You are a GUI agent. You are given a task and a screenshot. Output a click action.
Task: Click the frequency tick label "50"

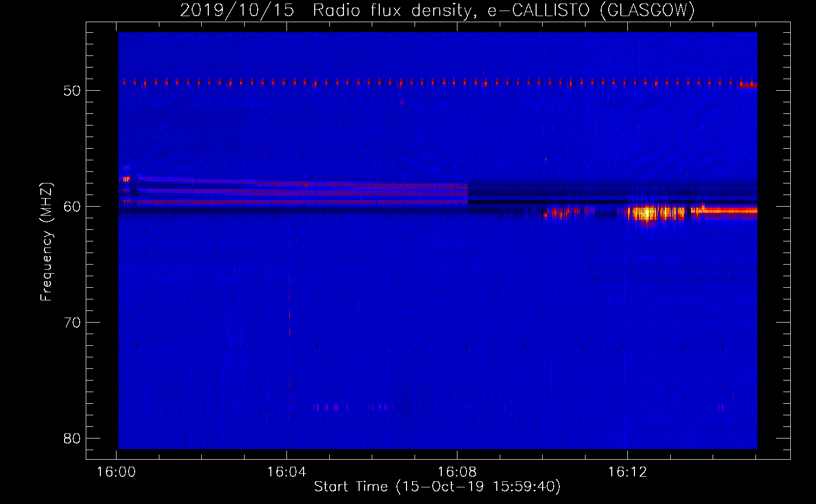click(72, 91)
